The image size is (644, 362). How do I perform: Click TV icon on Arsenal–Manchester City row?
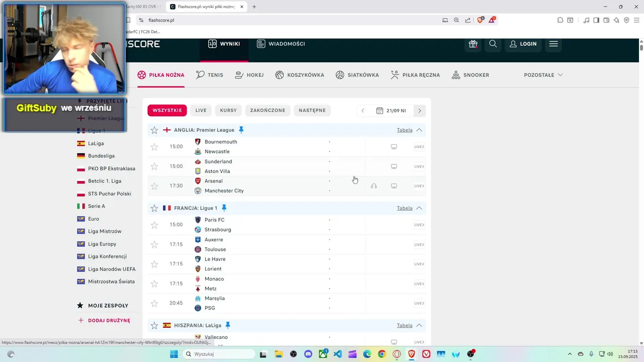[394, 186]
